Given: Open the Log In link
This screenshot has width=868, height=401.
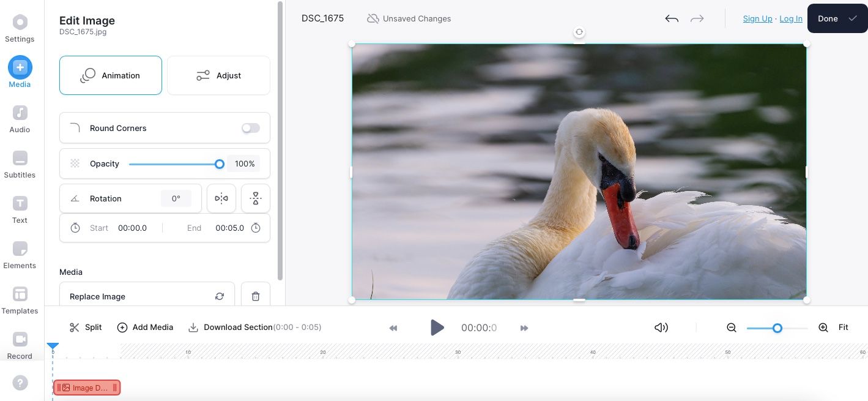Looking at the screenshot, I should coord(790,18).
